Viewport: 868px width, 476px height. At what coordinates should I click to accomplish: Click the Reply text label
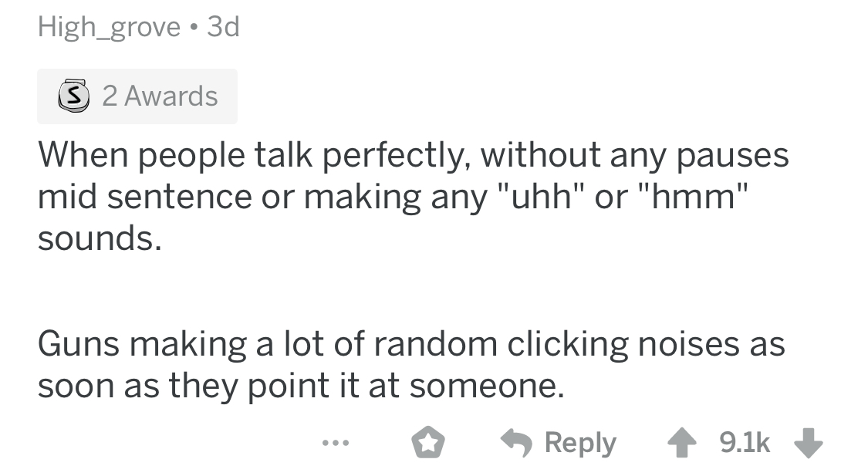point(580,443)
